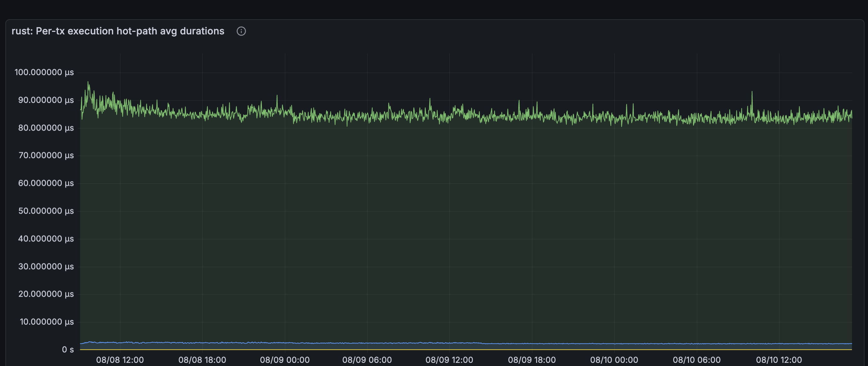868x366 pixels.
Task: Click the tallest green peak at the chart start
Action: (88, 82)
